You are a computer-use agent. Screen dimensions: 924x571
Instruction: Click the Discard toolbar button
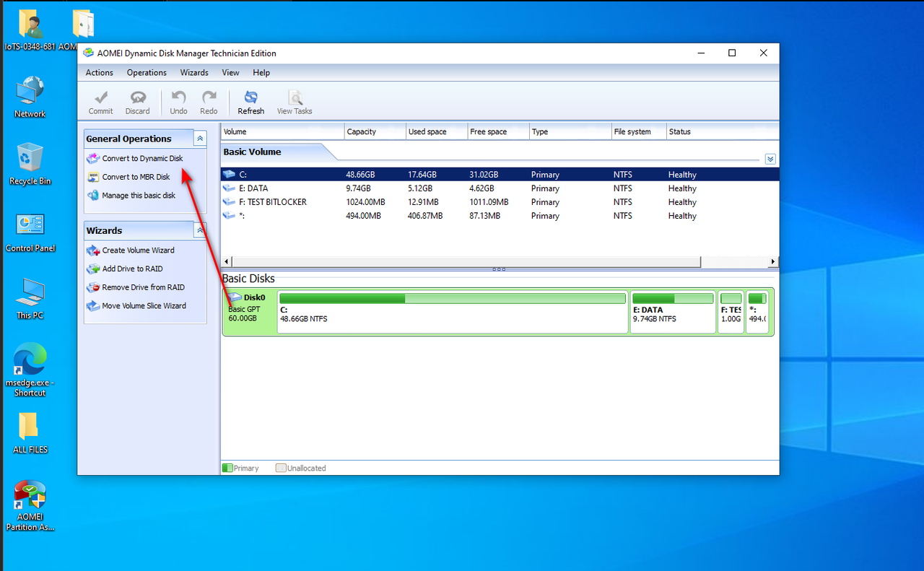pos(137,103)
